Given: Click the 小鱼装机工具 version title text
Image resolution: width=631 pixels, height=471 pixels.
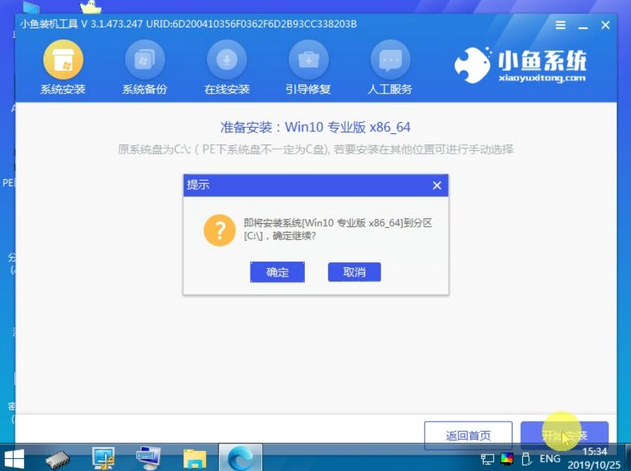Looking at the screenshot, I should (188, 24).
